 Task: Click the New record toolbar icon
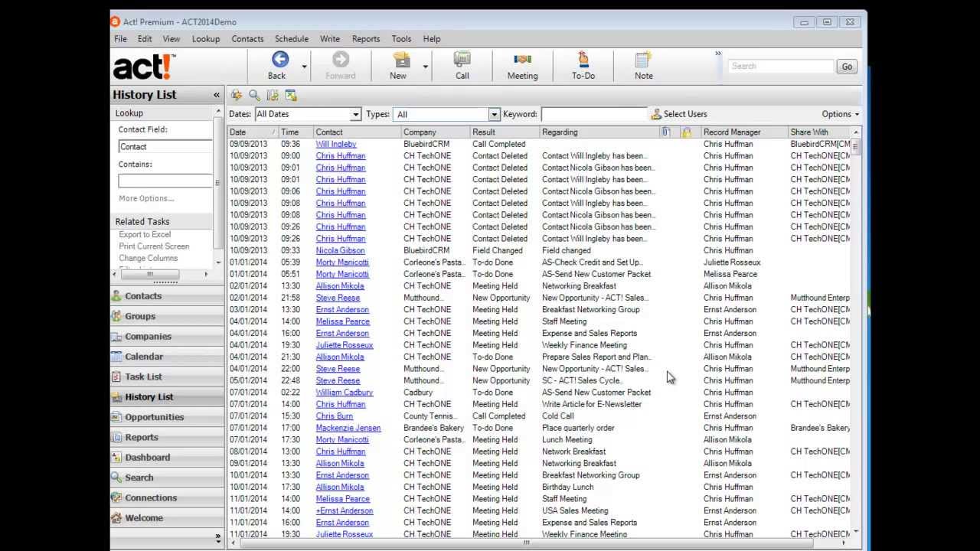click(x=401, y=60)
